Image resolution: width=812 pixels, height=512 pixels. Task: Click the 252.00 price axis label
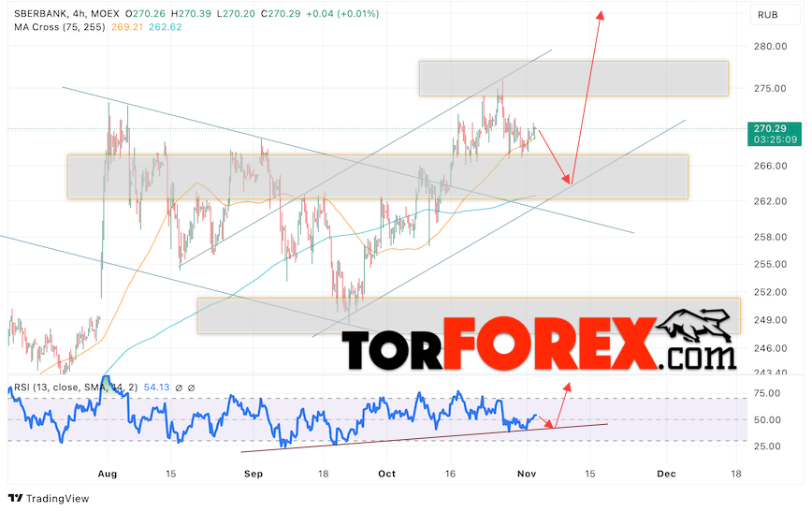[x=770, y=292]
